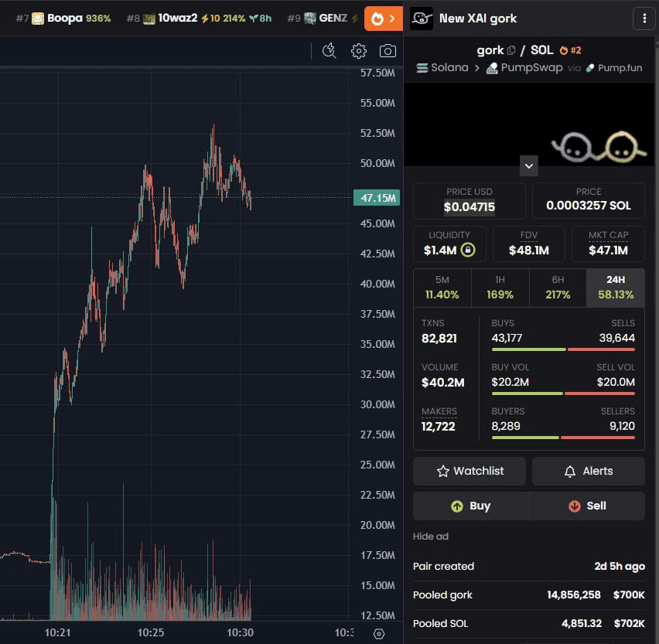Click the gork token banner image
The image size is (659, 644).
click(529, 124)
